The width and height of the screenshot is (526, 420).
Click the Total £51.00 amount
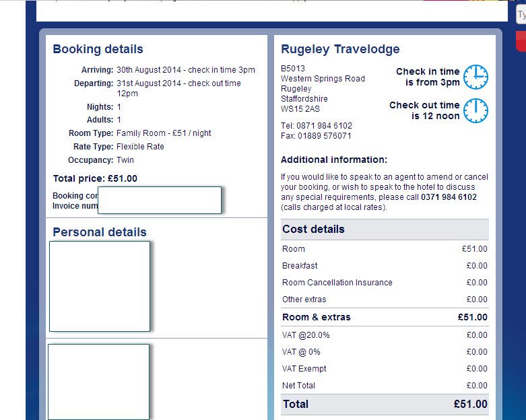470,405
